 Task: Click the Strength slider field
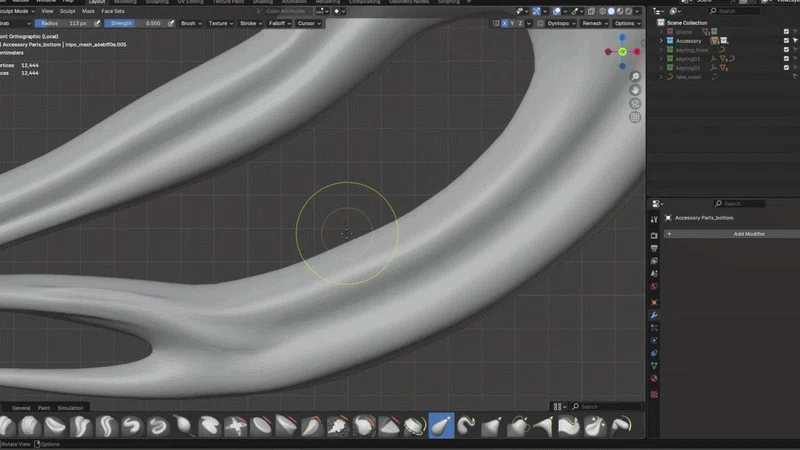[135, 23]
